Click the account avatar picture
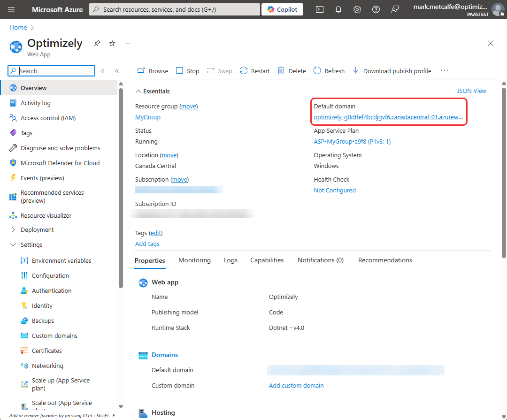Screen dimensions: 507x420 point(498,9)
